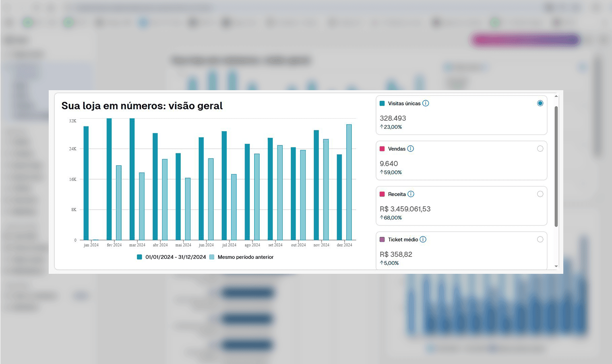
Task: Click the jan 2024 dark bar
Action: pyautogui.click(x=86, y=183)
